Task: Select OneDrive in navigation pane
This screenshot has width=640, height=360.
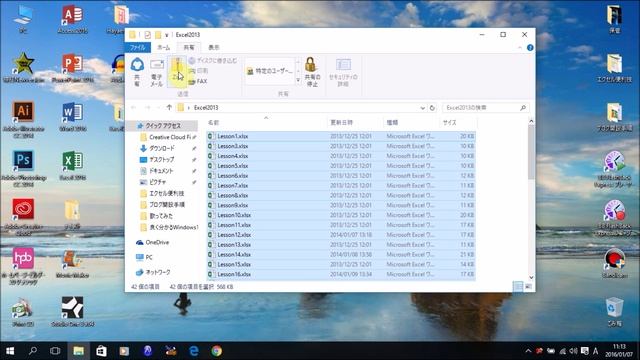Action: click(x=157, y=242)
